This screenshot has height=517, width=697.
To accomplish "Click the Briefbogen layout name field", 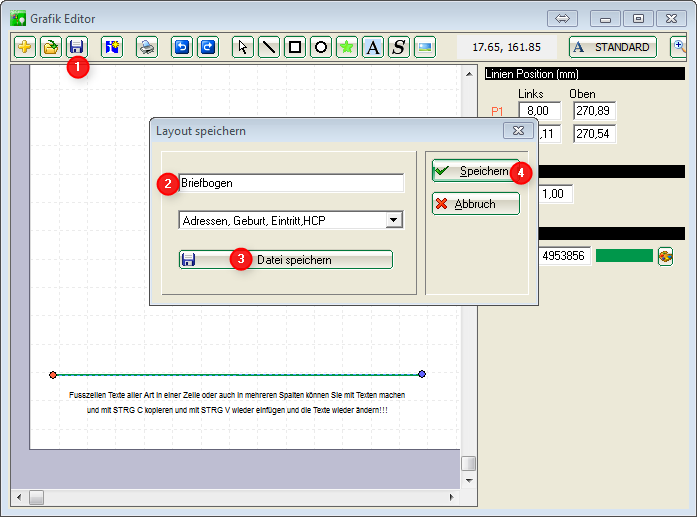I will [291, 183].
